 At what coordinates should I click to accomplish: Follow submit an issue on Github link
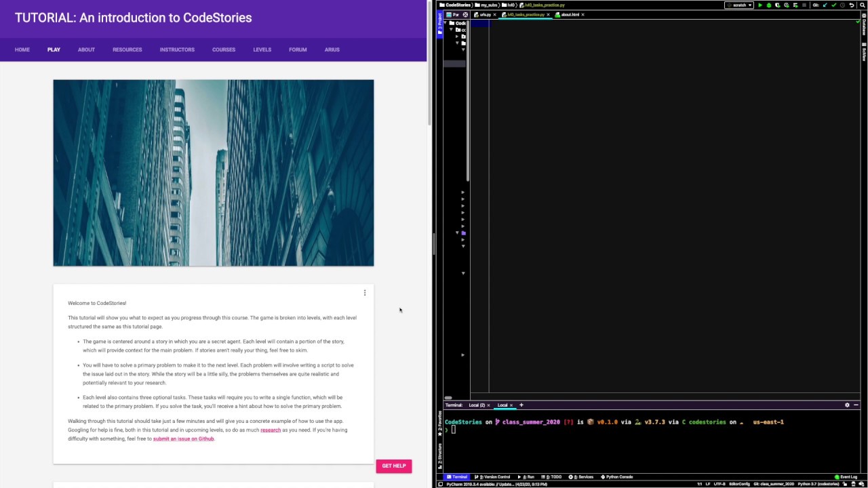[x=183, y=439]
